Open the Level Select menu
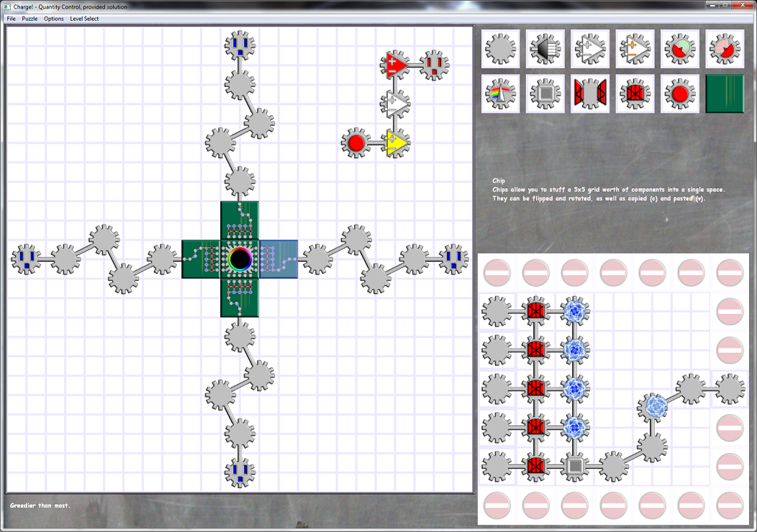 (84, 19)
